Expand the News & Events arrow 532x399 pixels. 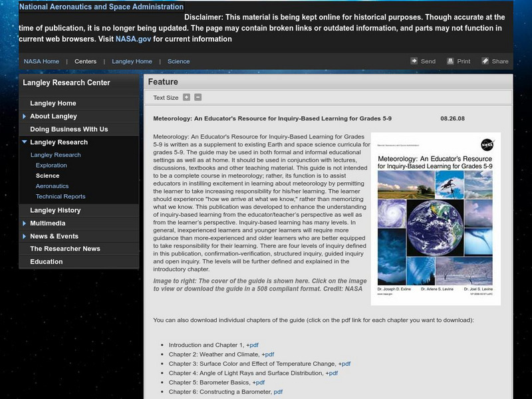tap(24, 236)
